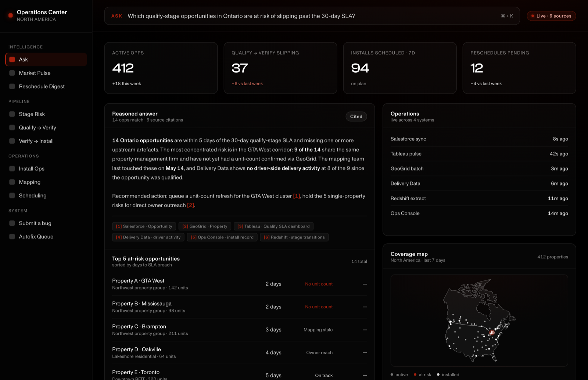Image resolution: width=588 pixels, height=380 pixels.
Task: Click the installed legend dot
Action: point(438,375)
